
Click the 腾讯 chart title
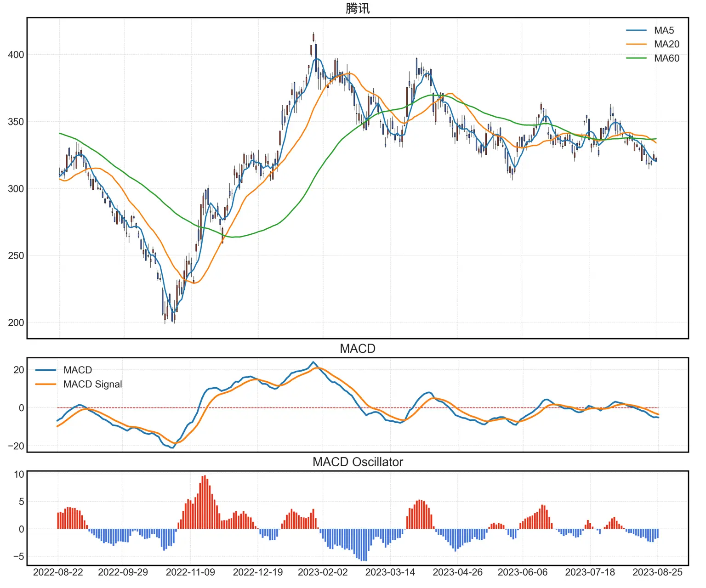click(x=357, y=8)
